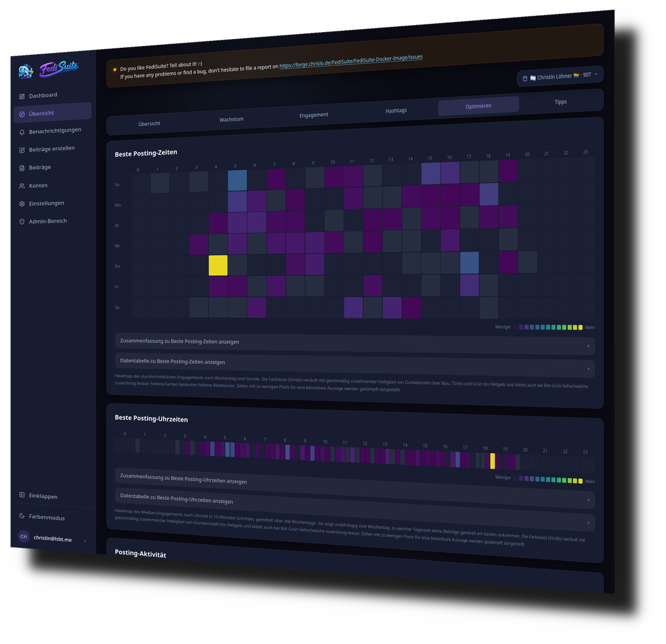Image resolution: width=666 pixels, height=644 pixels.
Task: Open Dashboard via its grid icon
Action: tap(22, 96)
